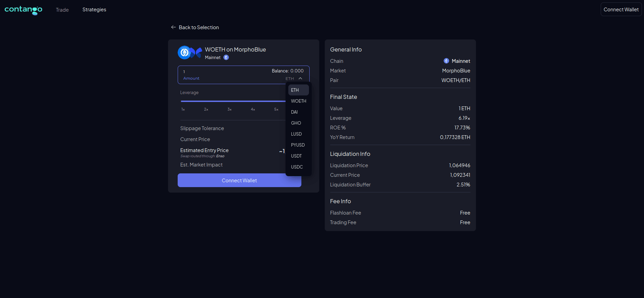Screen dimensions: 644x298
Task: Pick PYUSD from the currency list
Action: point(298,145)
